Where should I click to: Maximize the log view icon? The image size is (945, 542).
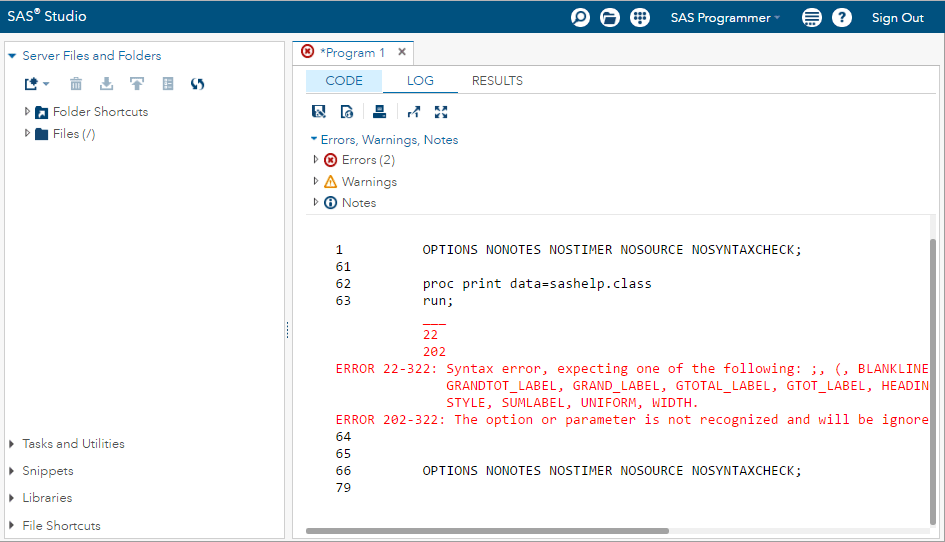pyautogui.click(x=441, y=112)
